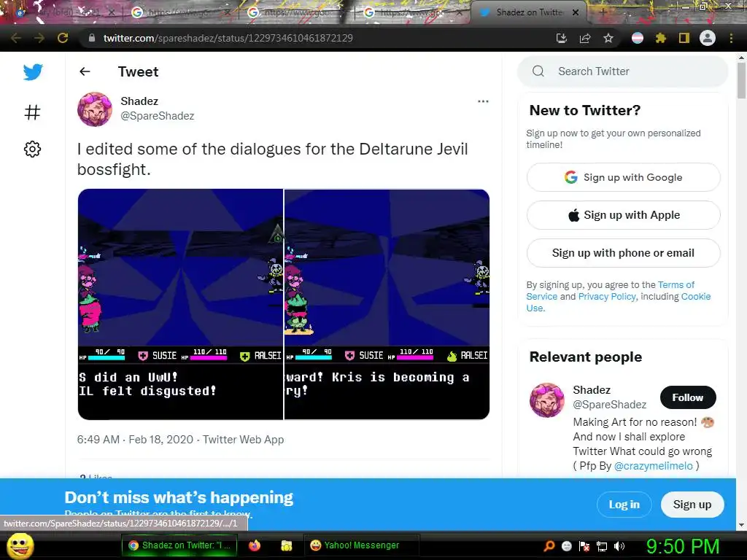Image resolution: width=747 pixels, height=560 pixels.
Task: Bookmark this page with the star icon
Action: coord(608,38)
